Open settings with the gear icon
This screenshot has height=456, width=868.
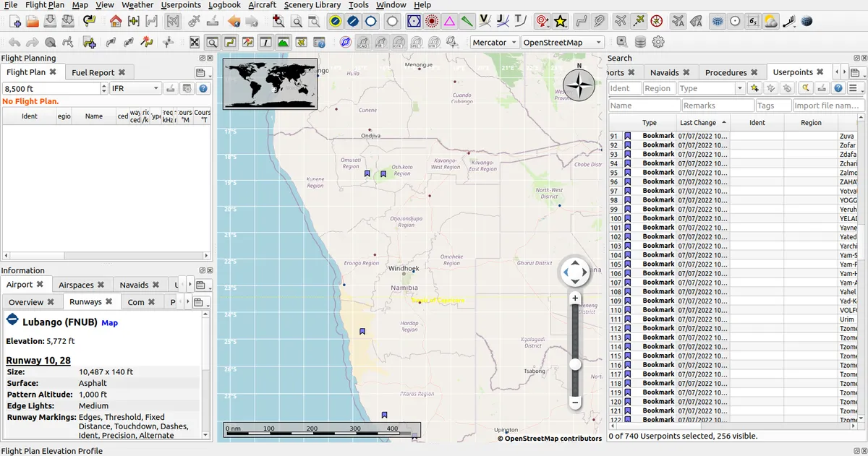[658, 43]
